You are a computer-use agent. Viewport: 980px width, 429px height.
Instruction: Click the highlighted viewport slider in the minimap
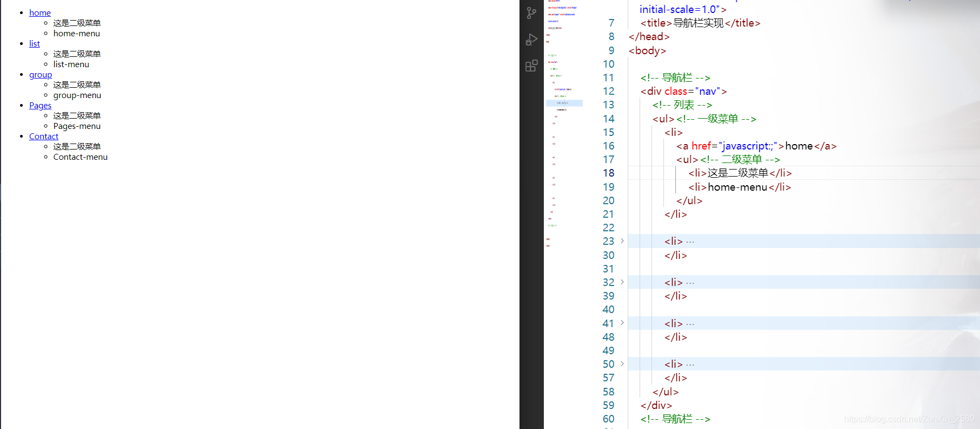point(564,103)
